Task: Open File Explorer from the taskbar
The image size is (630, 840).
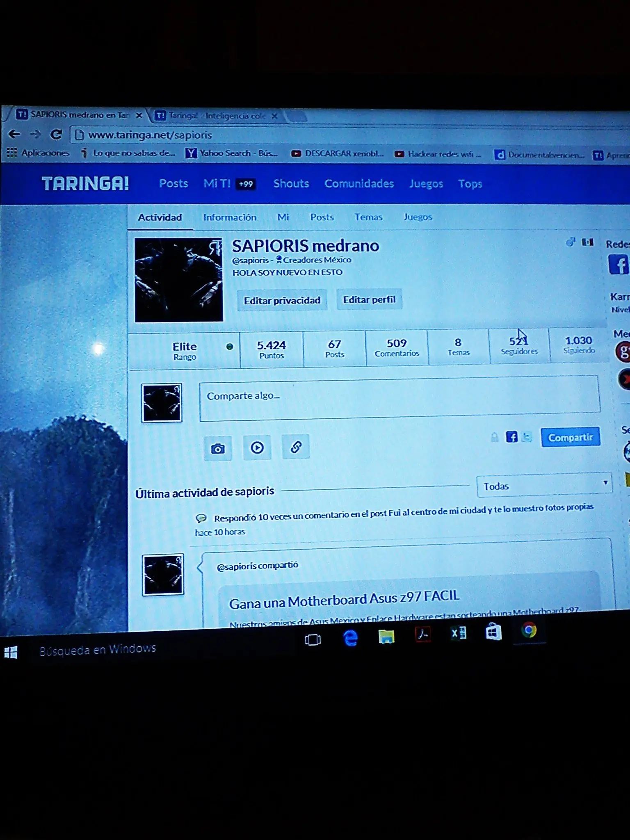Action: click(386, 636)
